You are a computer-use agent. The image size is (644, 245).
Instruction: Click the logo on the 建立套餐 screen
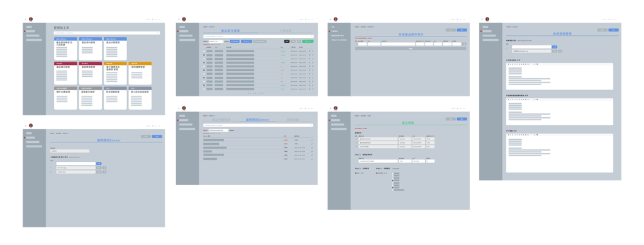[336, 108]
